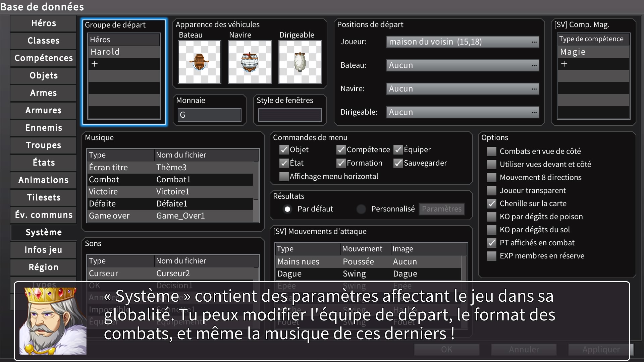Image resolution: width=644 pixels, height=362 pixels.
Task: Enable Utiliser vues devant et côté
Action: 492,164
